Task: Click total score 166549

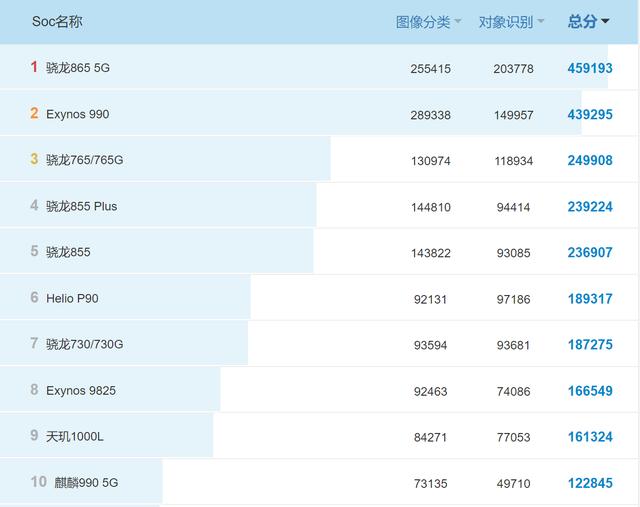Action: pos(590,391)
